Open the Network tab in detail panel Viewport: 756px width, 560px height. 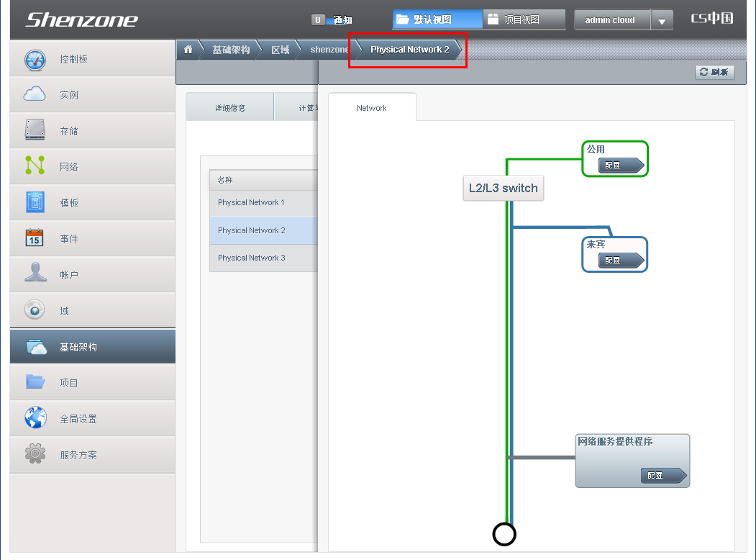coord(372,108)
